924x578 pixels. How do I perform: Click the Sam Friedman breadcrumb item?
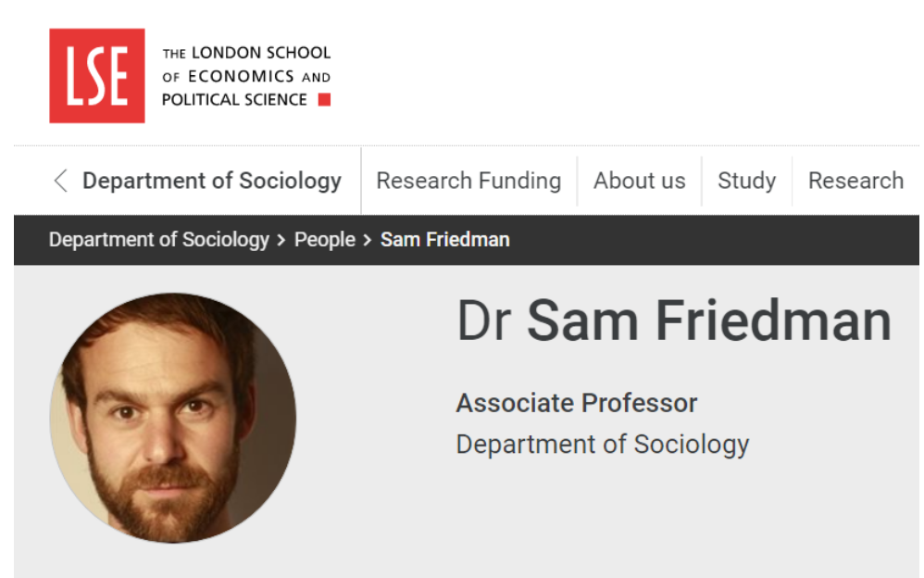click(x=445, y=240)
